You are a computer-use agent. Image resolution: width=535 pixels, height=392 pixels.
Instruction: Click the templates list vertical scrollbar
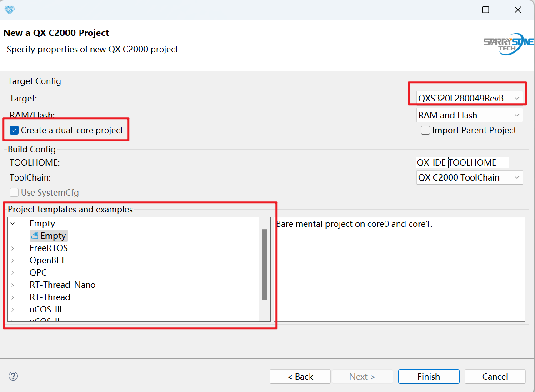[x=265, y=265]
